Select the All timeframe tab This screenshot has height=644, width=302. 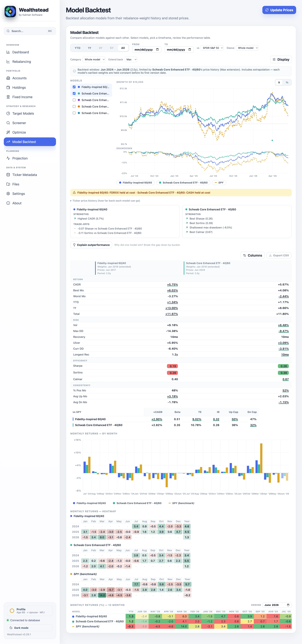pyautogui.click(x=123, y=48)
